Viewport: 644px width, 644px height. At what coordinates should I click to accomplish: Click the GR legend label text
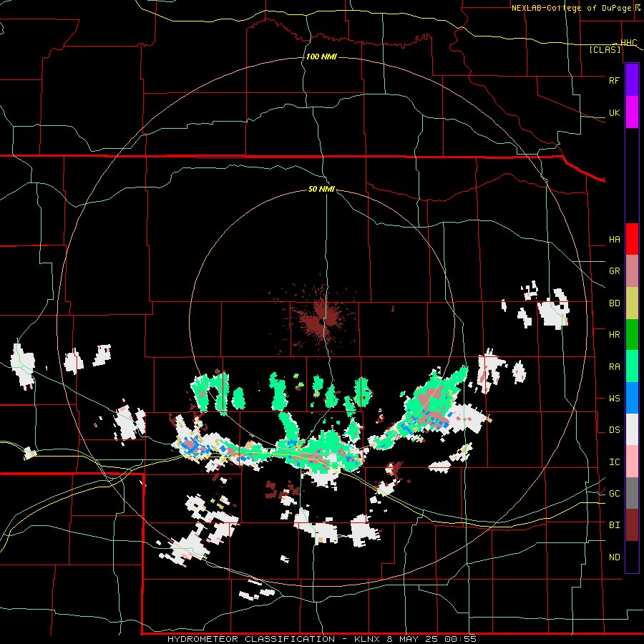(614, 271)
